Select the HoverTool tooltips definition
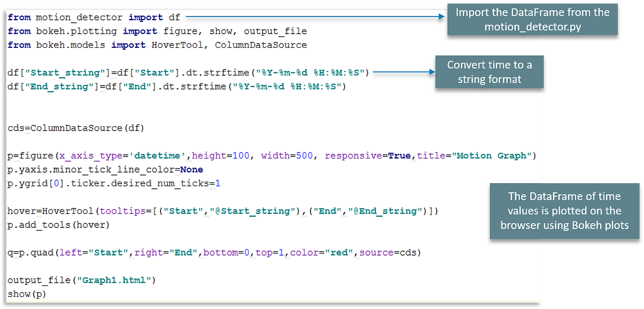644x309 pixels. coord(221,211)
